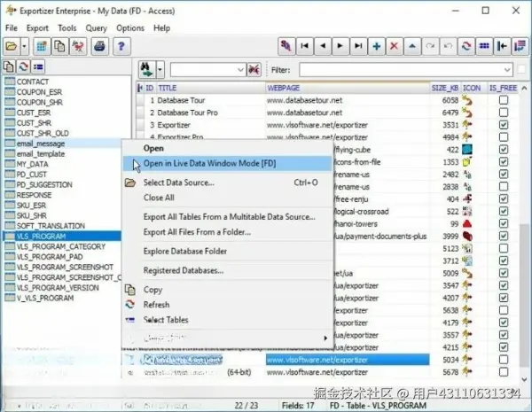Expand the Filter combo box dropdown

[507, 70]
